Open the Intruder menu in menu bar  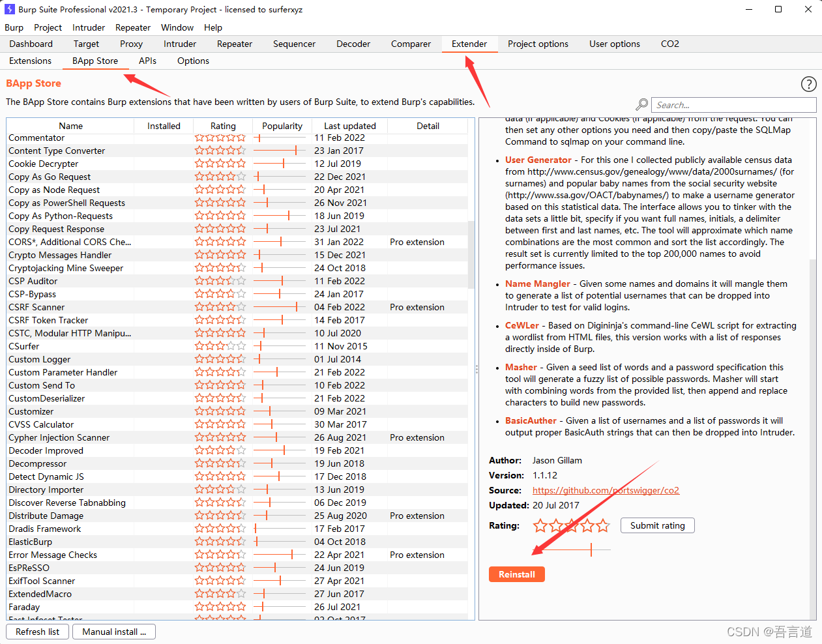pyautogui.click(x=89, y=27)
